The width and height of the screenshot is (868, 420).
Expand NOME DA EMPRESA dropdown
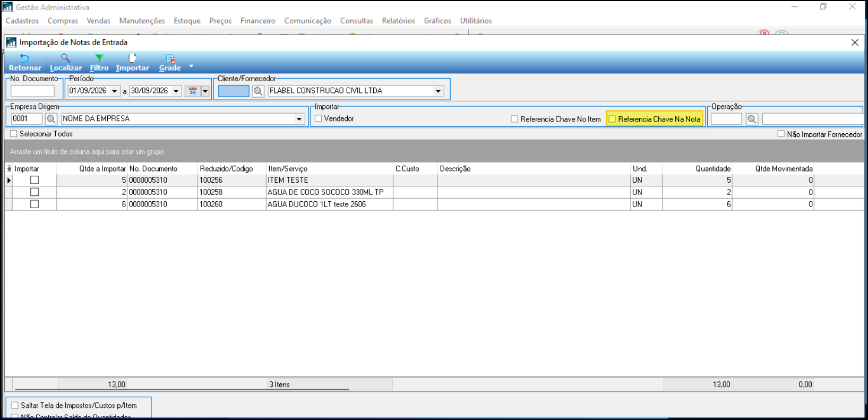click(299, 119)
